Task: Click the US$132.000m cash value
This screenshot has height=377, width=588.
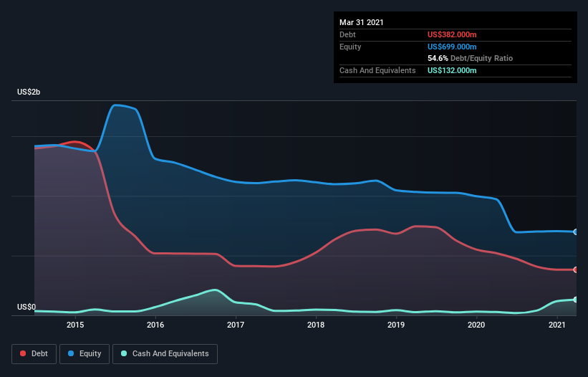Action: coord(452,70)
